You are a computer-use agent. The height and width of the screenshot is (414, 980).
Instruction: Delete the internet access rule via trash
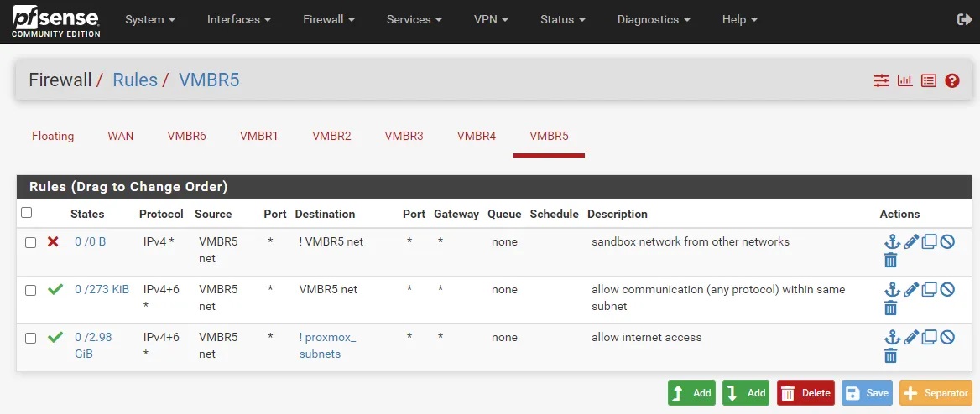890,356
